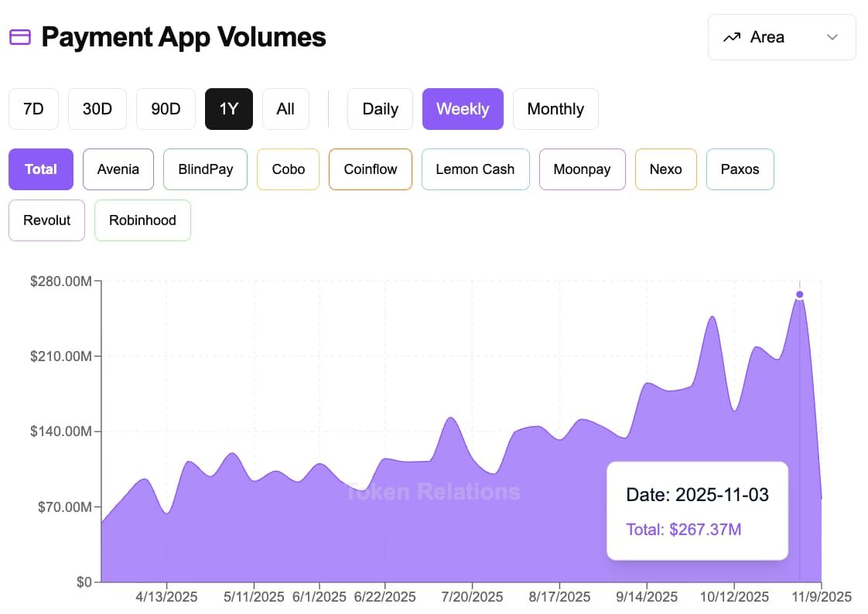Switch to Daily interval
Screen dimensions: 868x614
click(x=381, y=109)
